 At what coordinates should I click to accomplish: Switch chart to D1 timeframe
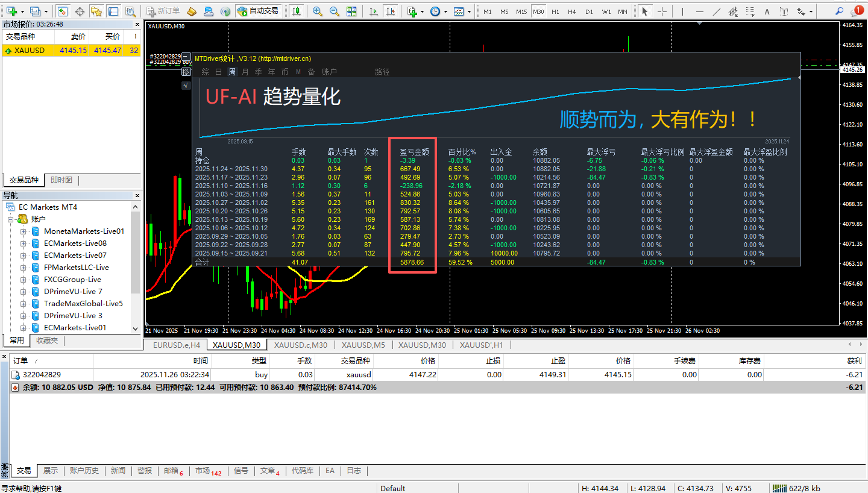coord(589,11)
